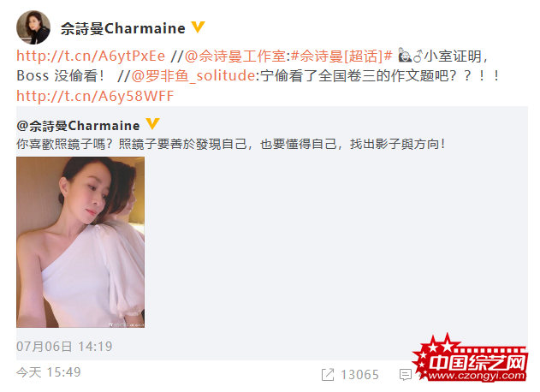Click the orange verified V badge beside top username
This screenshot has height=392, width=540.
198,27
